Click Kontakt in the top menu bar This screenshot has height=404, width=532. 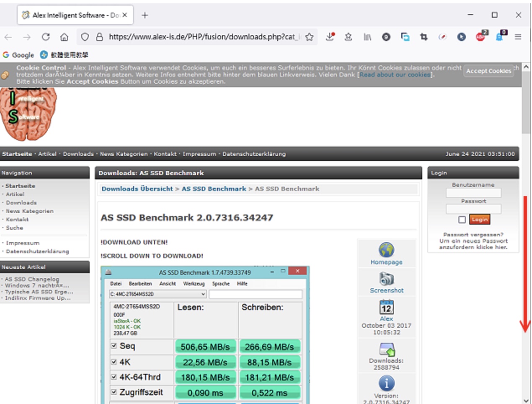(165, 154)
